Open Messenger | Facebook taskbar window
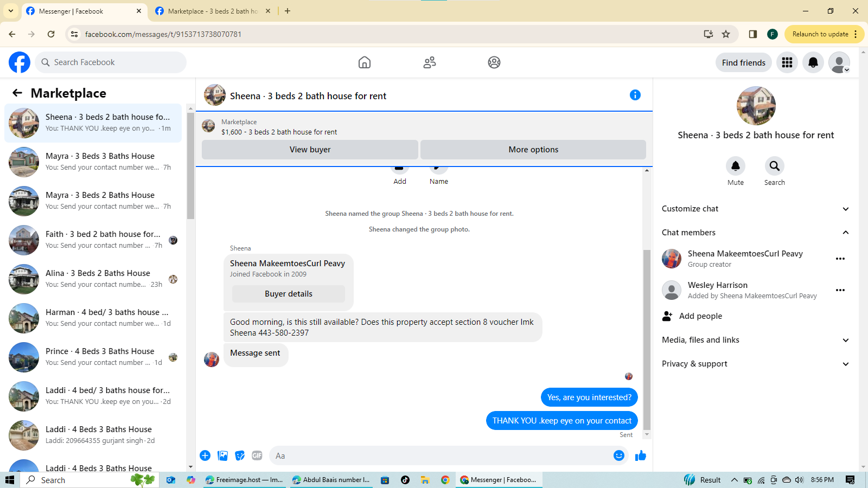868x488 pixels. pos(499,480)
